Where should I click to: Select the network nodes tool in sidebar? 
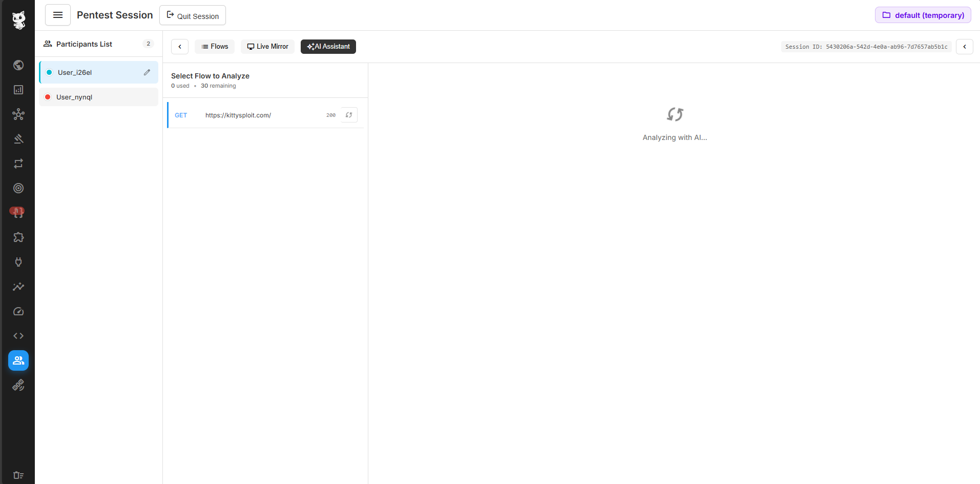[18, 114]
